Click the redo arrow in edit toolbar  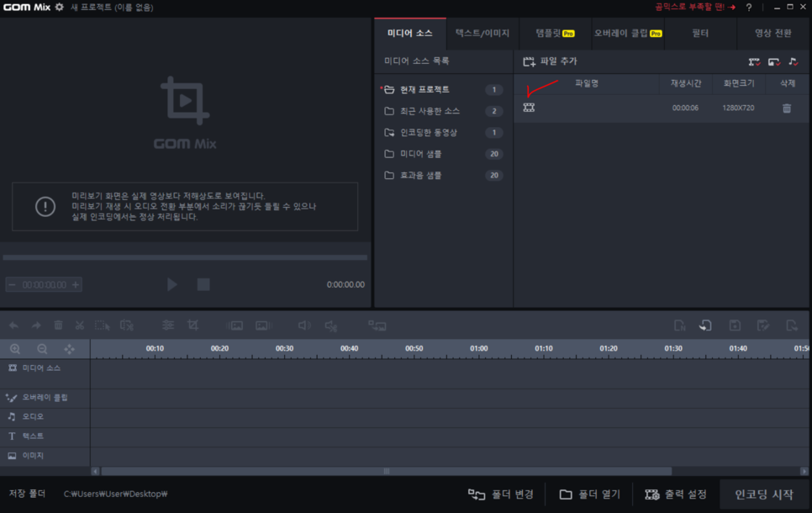(36, 325)
